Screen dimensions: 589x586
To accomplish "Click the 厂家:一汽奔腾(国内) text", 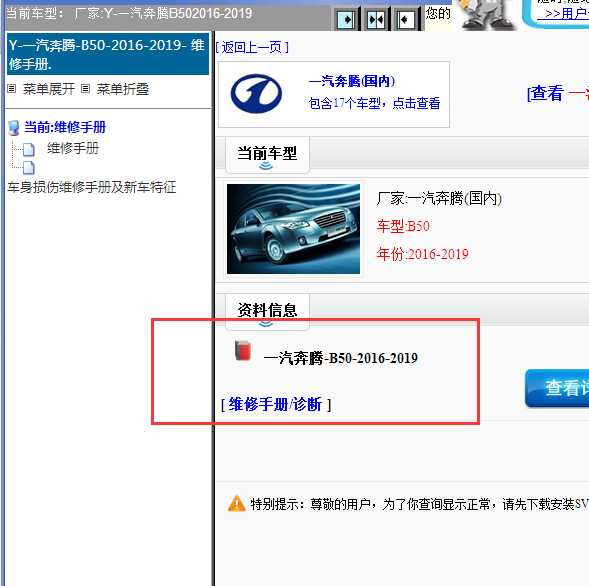I will (439, 198).
